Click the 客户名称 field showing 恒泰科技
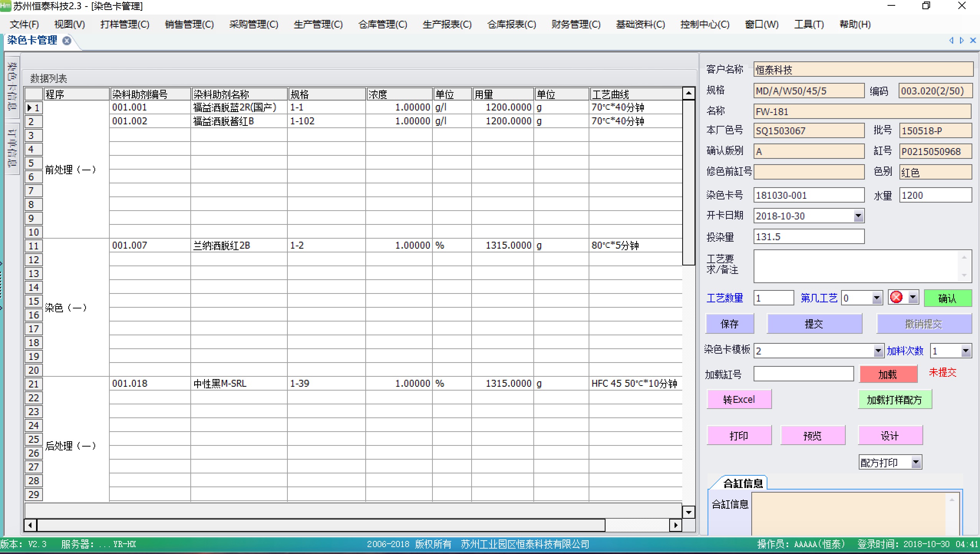 pyautogui.click(x=863, y=69)
